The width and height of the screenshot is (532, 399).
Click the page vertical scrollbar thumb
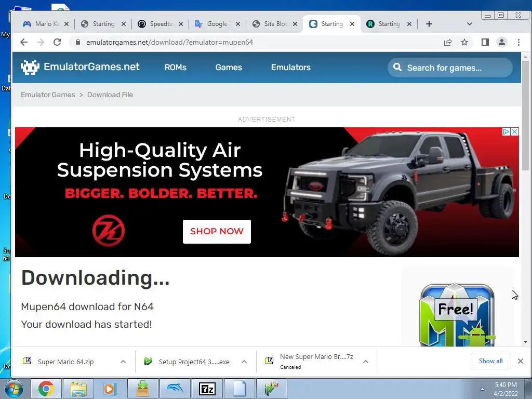525,115
